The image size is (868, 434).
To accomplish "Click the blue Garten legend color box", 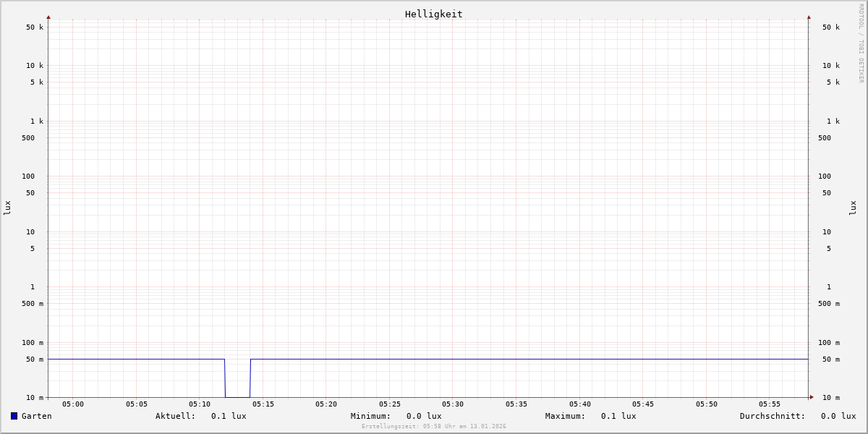I will point(14,416).
